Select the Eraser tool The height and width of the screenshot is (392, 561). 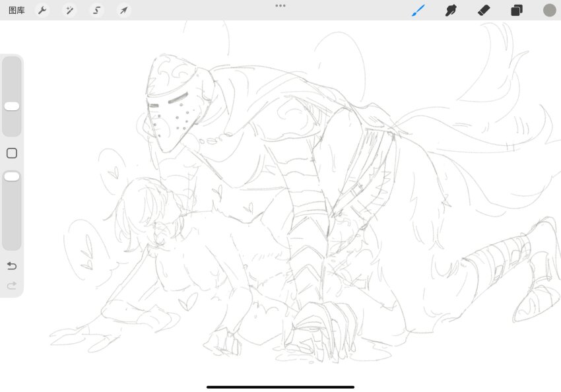point(484,11)
